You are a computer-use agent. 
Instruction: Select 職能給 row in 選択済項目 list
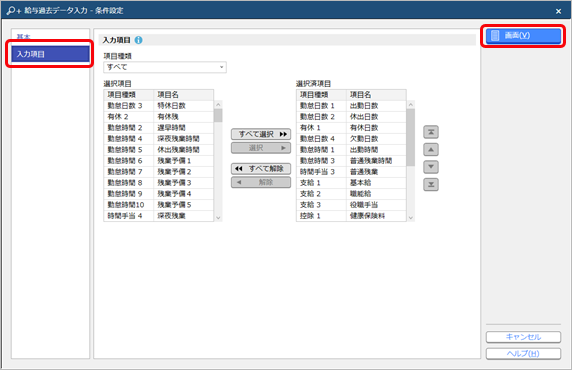351,193
